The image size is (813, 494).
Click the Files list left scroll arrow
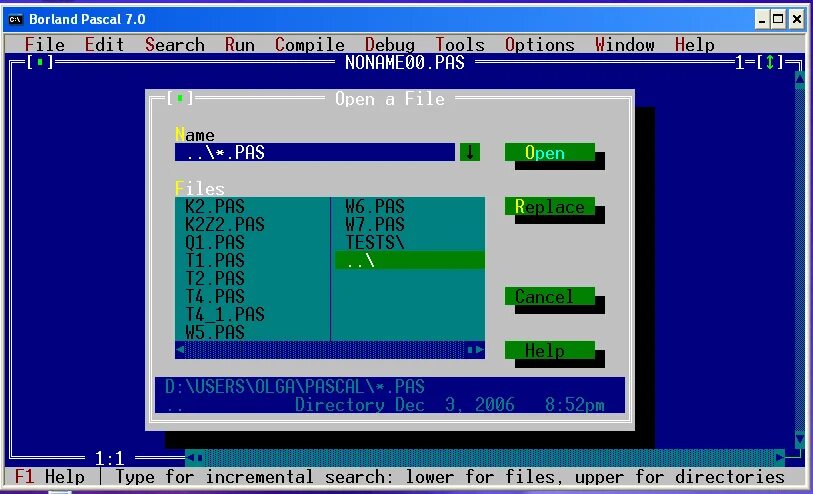[x=180, y=350]
